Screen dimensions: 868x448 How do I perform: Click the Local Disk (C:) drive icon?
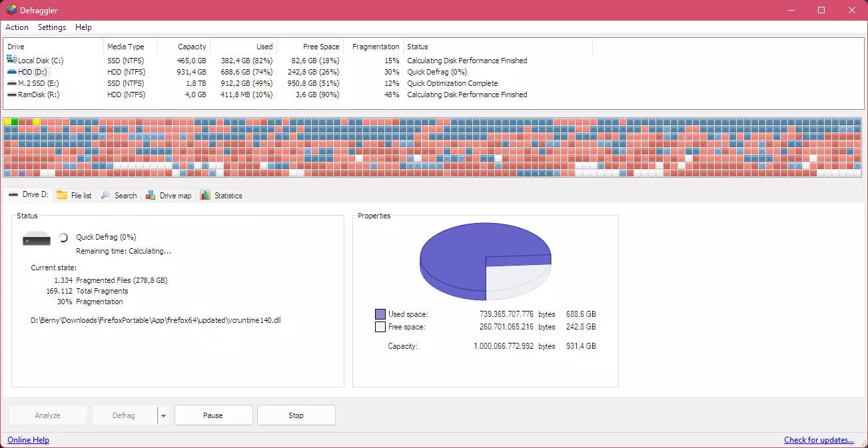pyautogui.click(x=12, y=60)
